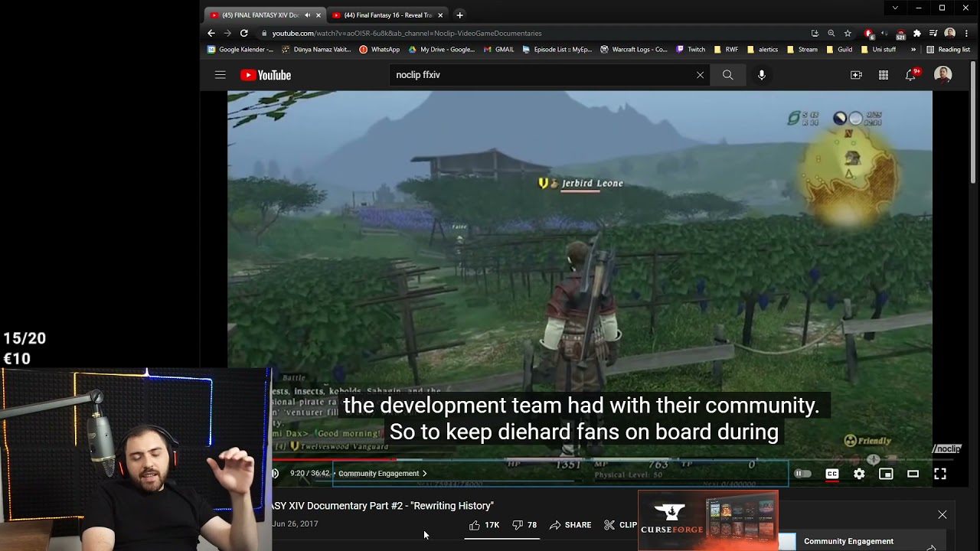Close the Community Engagement chapter panel

pos(942,514)
